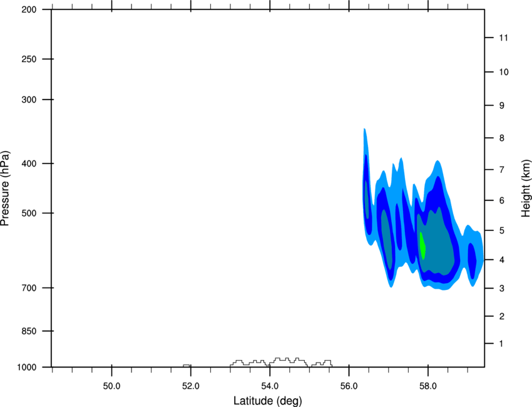The width and height of the screenshot is (532, 407).
Task: Pick the 7 km height label
Action: (x=502, y=170)
